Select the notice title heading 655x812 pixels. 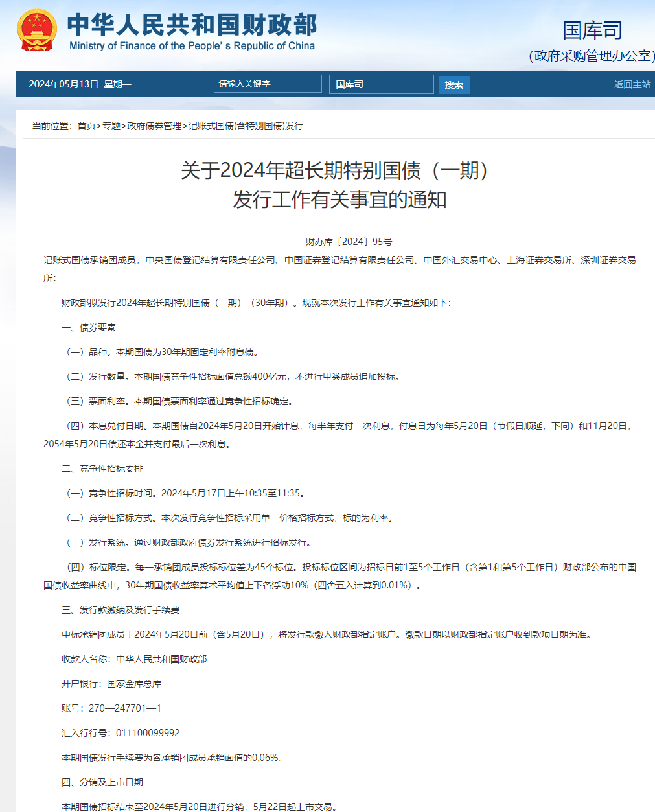point(328,186)
